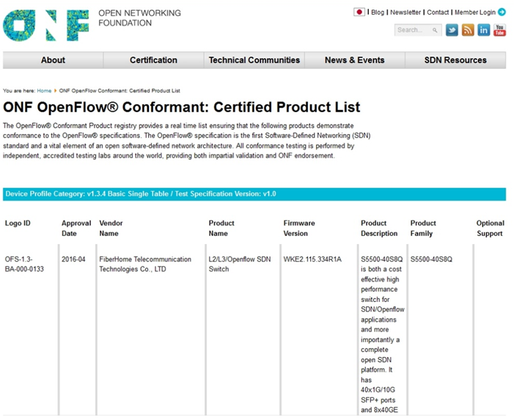Click the Member Login link
Screen dimensions: 514x420
pyautogui.click(x=474, y=12)
